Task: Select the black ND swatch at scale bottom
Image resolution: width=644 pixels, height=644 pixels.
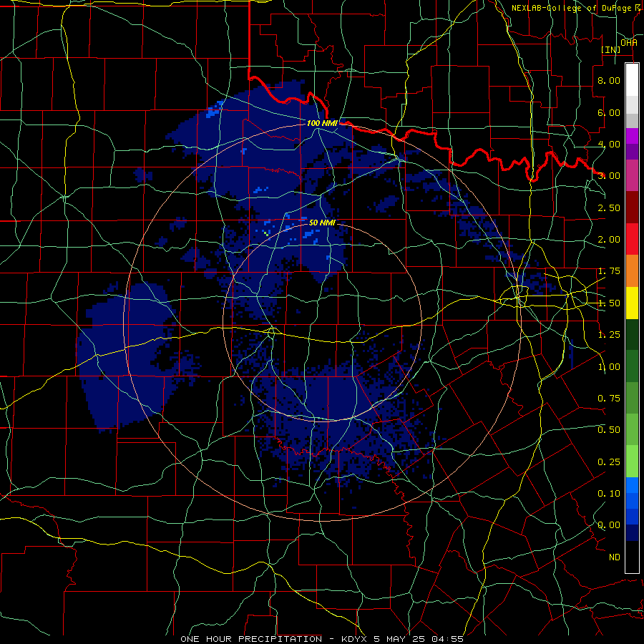Action: coord(632,557)
